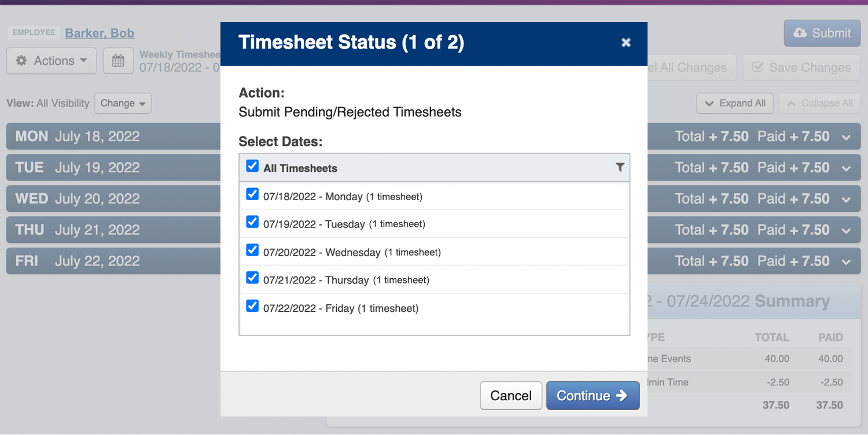Open the calendar date picker icon

click(118, 61)
